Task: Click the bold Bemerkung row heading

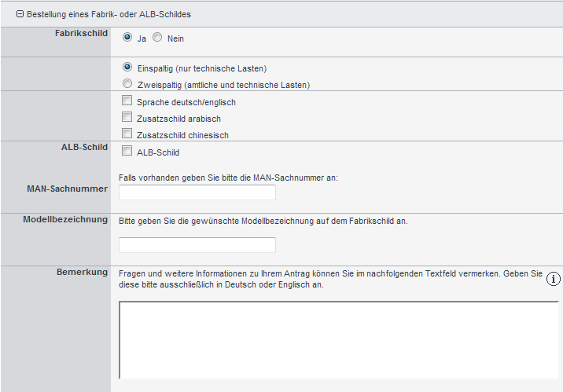Action: [82, 273]
